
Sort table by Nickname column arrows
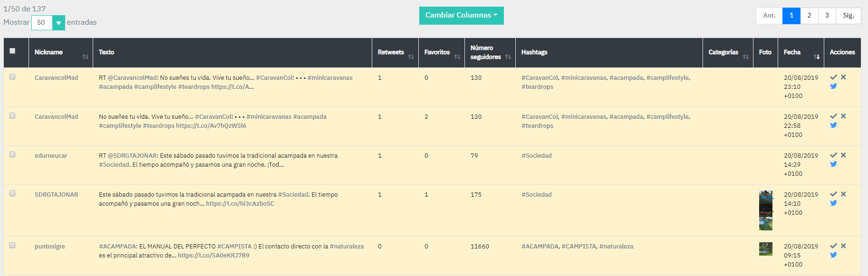pyautogui.click(x=86, y=57)
